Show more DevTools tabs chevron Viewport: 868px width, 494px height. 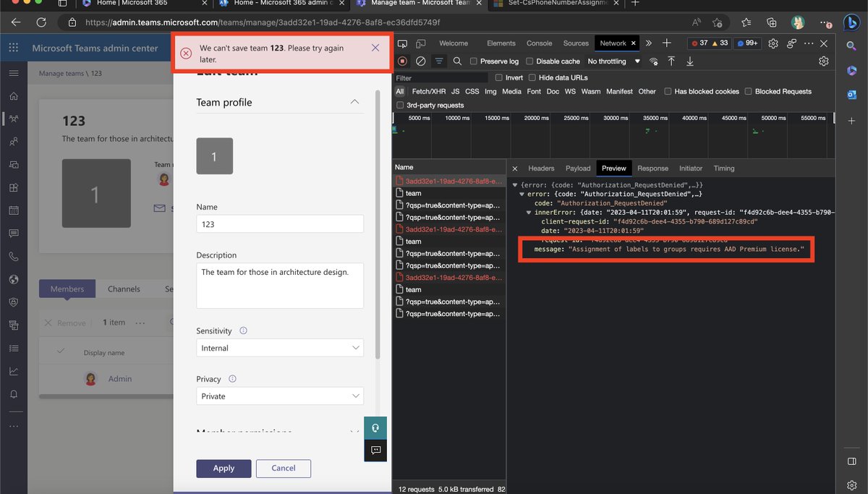(x=648, y=43)
